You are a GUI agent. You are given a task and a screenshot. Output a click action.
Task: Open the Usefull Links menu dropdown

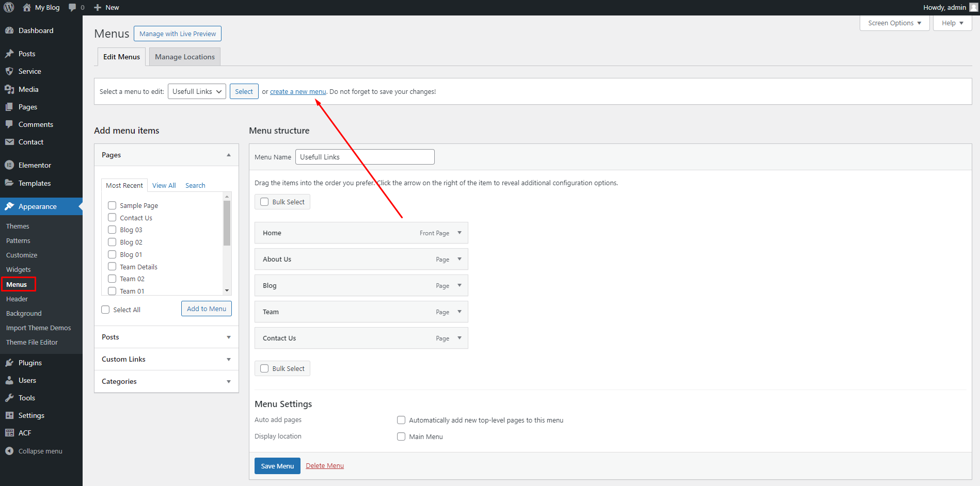tap(197, 91)
